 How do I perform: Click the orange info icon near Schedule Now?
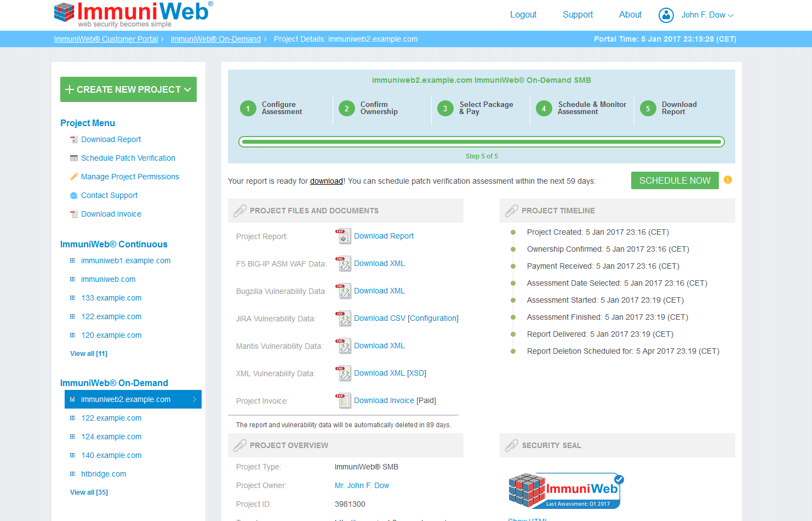(x=728, y=180)
